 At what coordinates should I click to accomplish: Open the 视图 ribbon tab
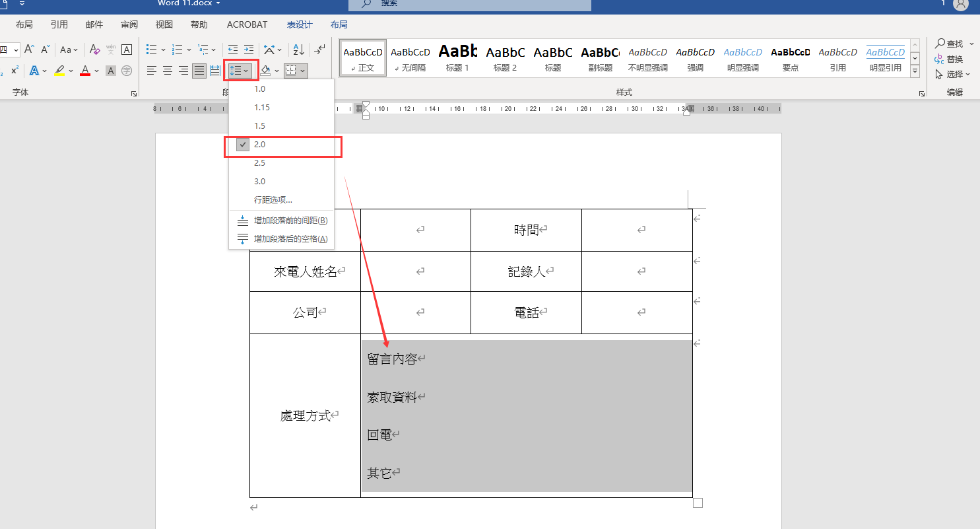click(164, 24)
